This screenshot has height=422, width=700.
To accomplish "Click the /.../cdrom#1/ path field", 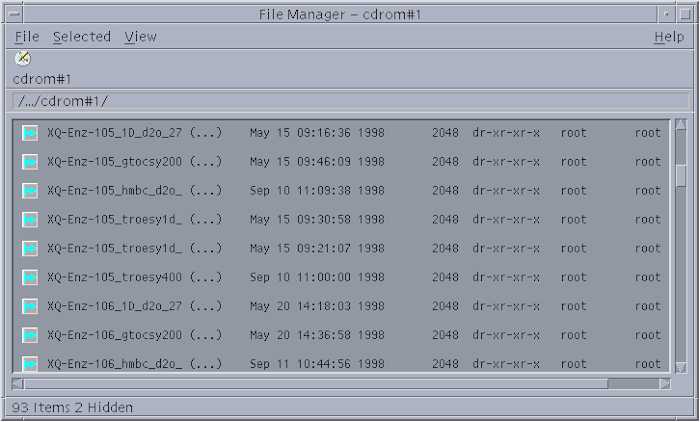I will (x=350, y=101).
